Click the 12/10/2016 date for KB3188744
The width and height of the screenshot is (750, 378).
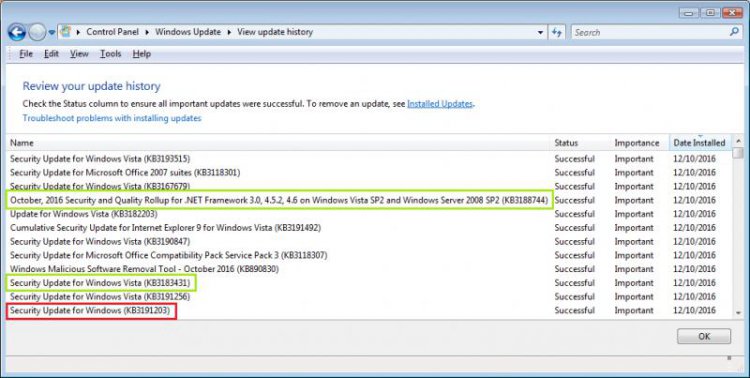click(695, 200)
